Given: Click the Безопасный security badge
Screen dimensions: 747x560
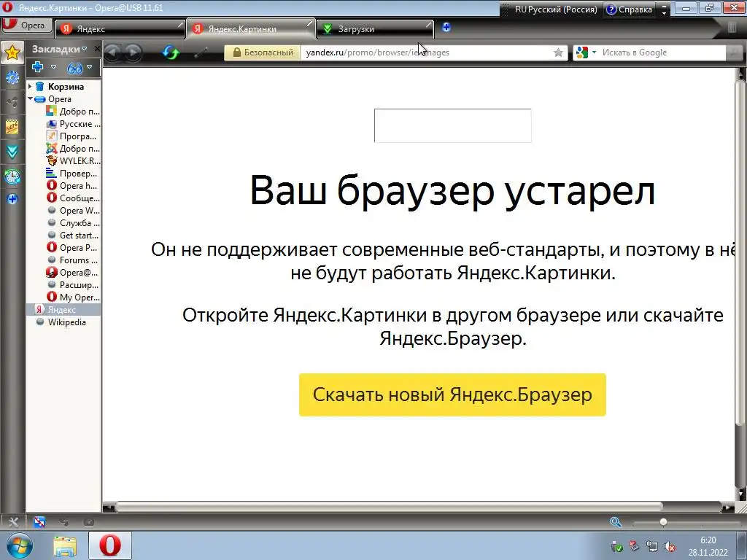Looking at the screenshot, I should (263, 52).
